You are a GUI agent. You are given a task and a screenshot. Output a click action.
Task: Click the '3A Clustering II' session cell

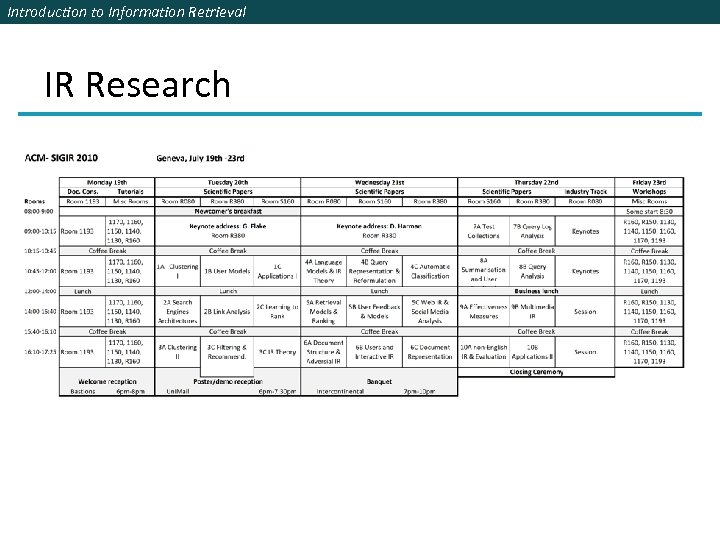point(178,352)
